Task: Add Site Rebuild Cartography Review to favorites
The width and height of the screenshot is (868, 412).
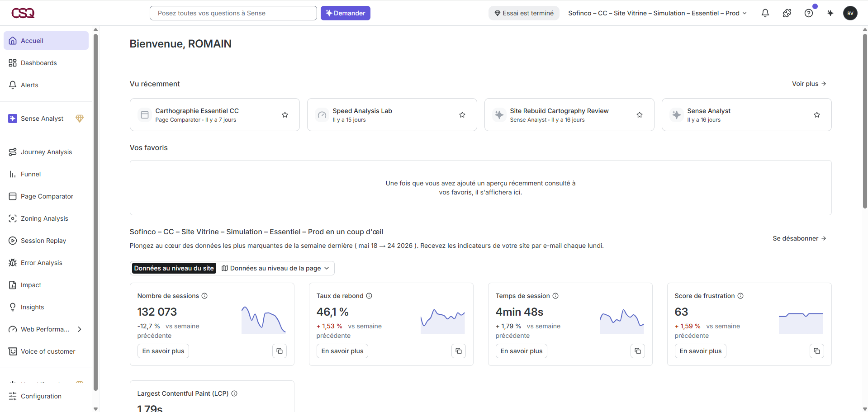Action: point(640,115)
